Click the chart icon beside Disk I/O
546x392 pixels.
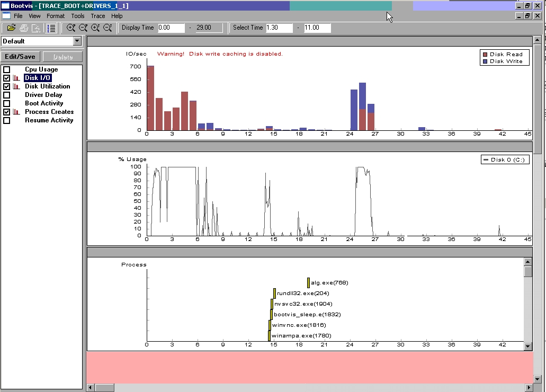point(16,78)
